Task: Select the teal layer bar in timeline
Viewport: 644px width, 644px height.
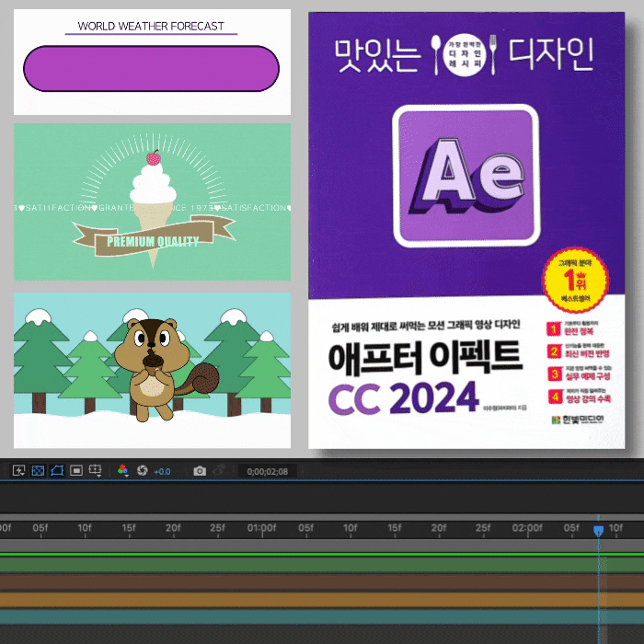Action: 322,617
